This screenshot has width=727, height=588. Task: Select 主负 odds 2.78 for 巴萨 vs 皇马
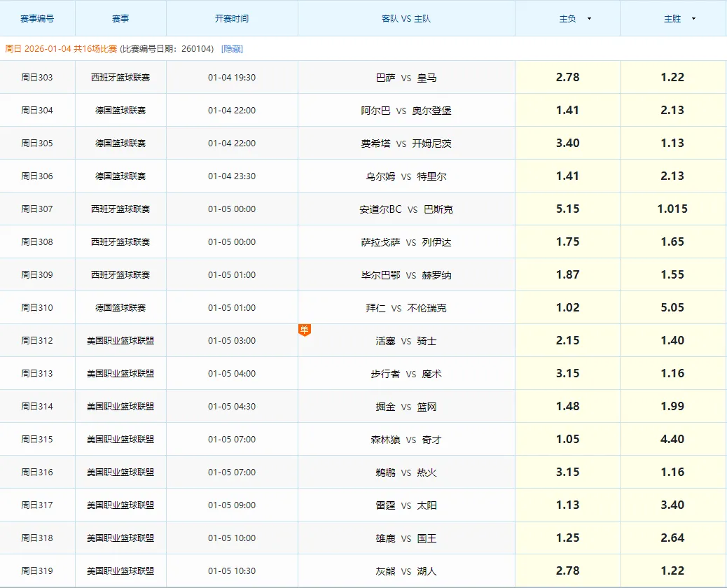coord(567,78)
